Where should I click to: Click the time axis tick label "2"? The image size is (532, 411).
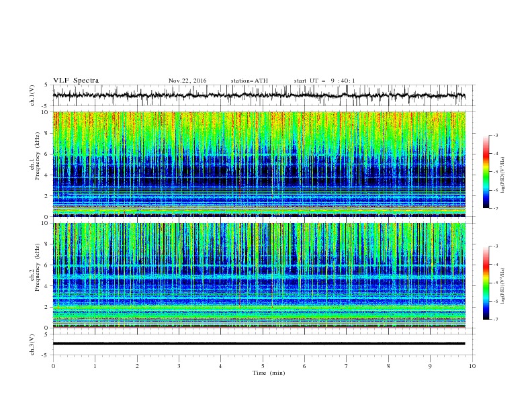point(137,366)
